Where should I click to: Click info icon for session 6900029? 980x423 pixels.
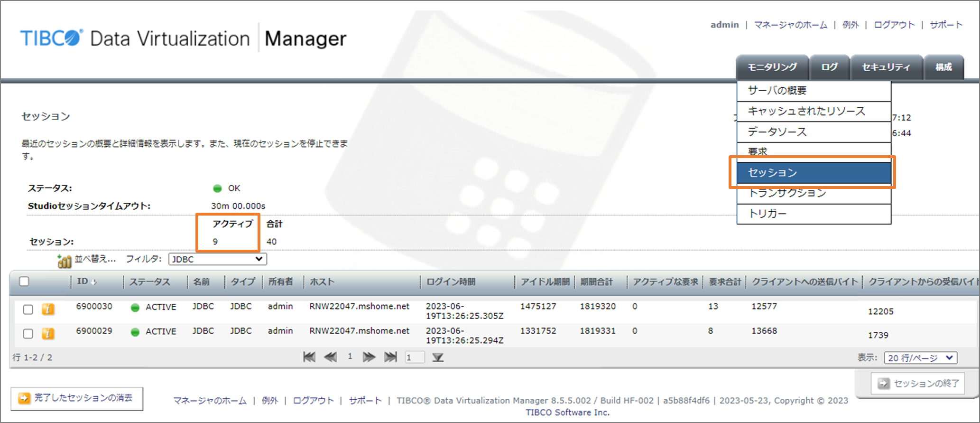pos(48,334)
